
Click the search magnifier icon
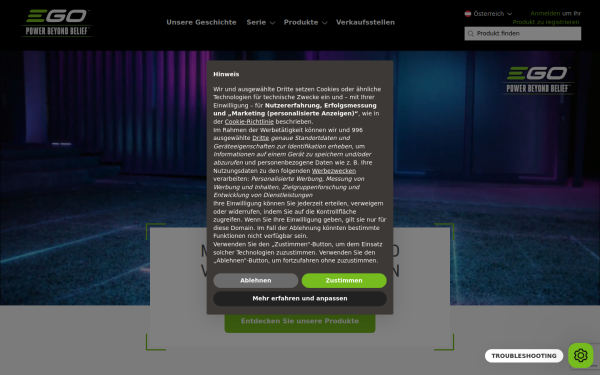pos(471,34)
